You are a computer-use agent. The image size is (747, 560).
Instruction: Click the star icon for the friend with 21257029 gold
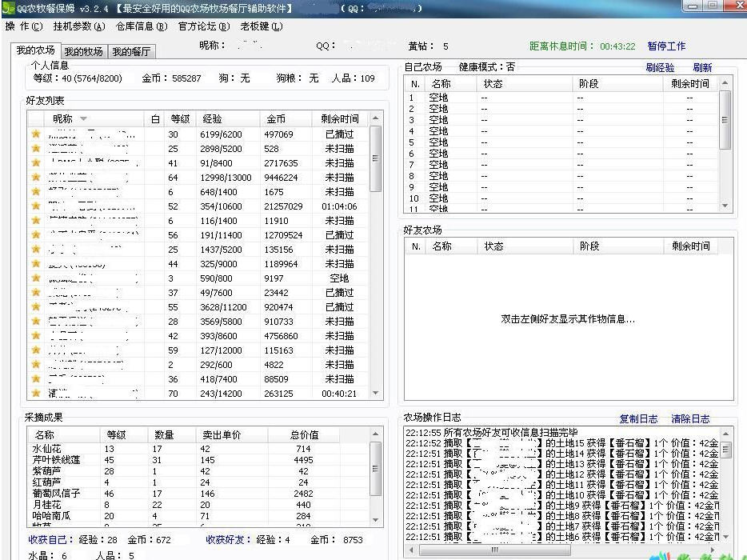point(35,206)
